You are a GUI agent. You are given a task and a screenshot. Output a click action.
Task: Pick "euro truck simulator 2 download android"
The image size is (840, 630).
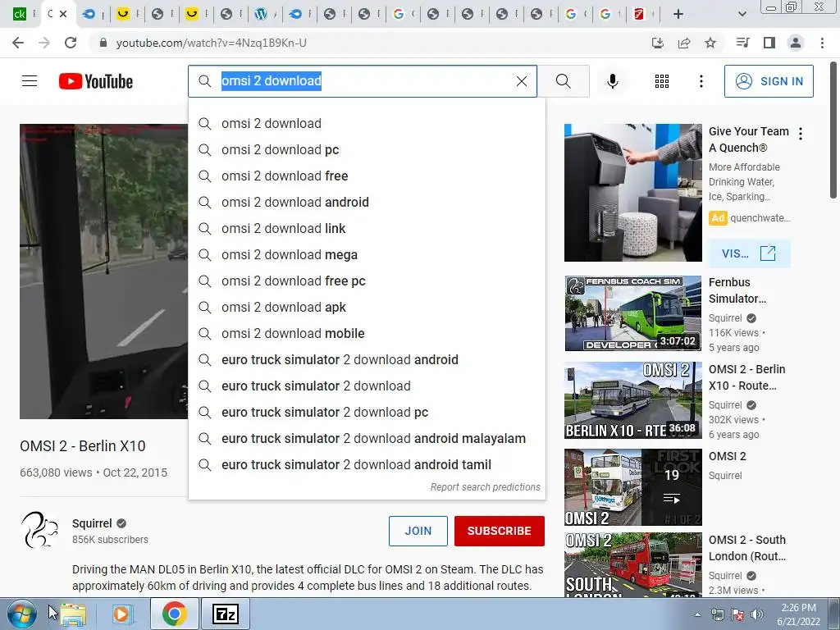tap(367, 359)
